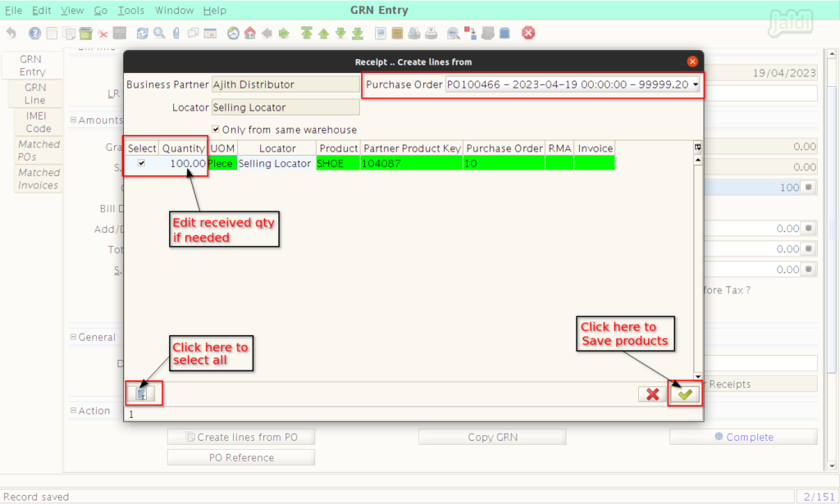Open the View menu
840x504 pixels.
(x=72, y=10)
